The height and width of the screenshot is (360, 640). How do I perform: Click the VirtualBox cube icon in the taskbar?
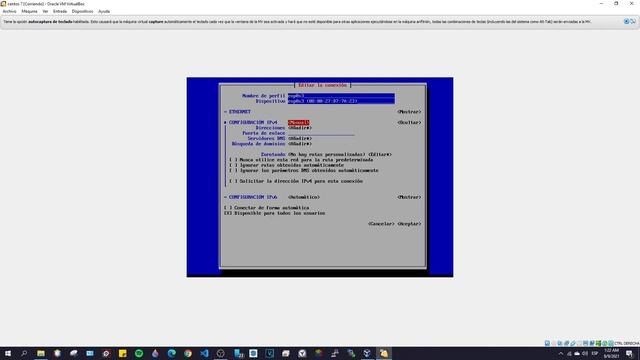pyautogui.click(x=367, y=353)
